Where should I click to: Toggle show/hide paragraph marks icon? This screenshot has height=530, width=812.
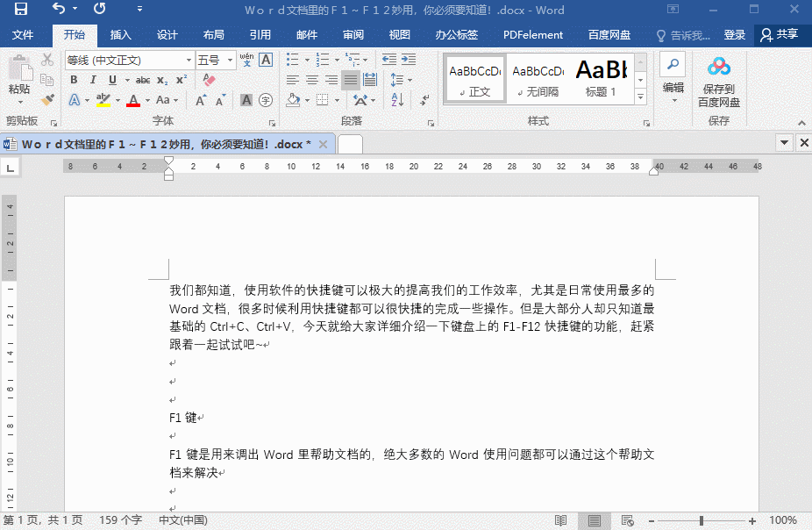pyautogui.click(x=424, y=99)
